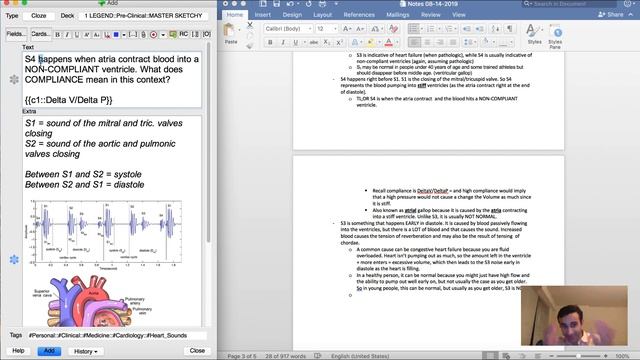Click Paste in Word ribbon
Viewport: 640px width, 360px height.
[x=231, y=33]
